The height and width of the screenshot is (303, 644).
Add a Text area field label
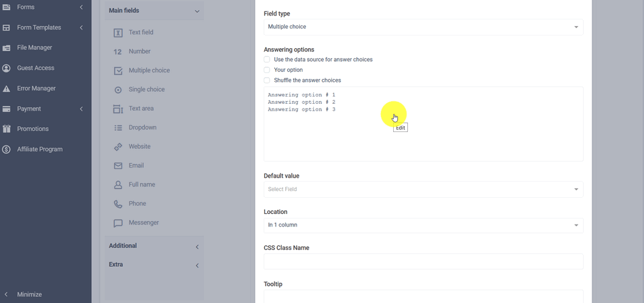(142, 109)
